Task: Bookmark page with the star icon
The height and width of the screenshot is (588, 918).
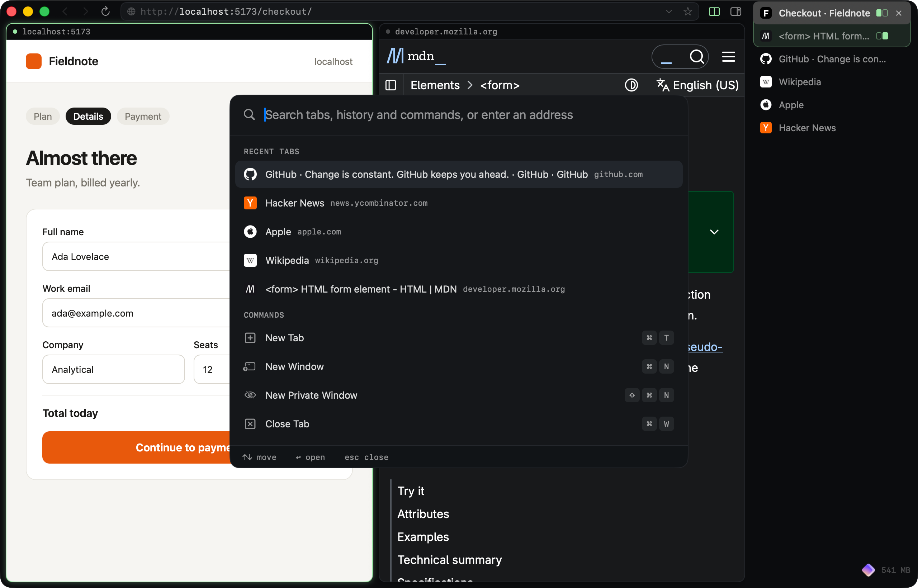Action: coord(687,11)
